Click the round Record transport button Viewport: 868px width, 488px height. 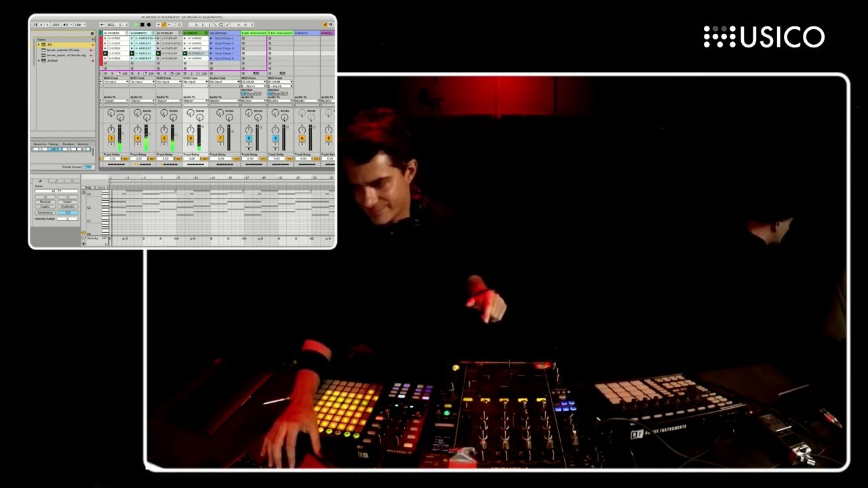pos(149,24)
